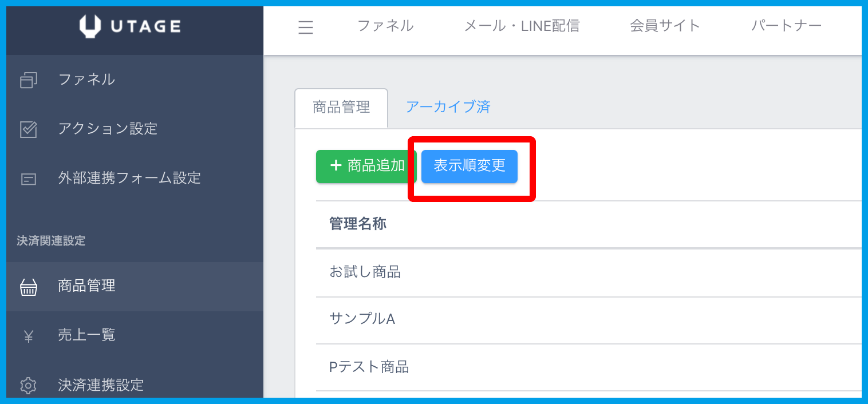Click the funnel icon in sidebar

[28, 80]
